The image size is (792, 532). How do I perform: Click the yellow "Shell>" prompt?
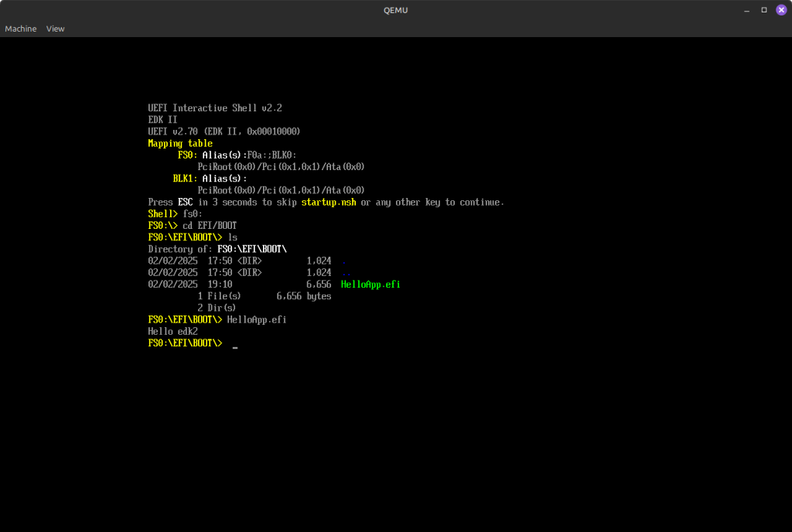click(x=162, y=213)
